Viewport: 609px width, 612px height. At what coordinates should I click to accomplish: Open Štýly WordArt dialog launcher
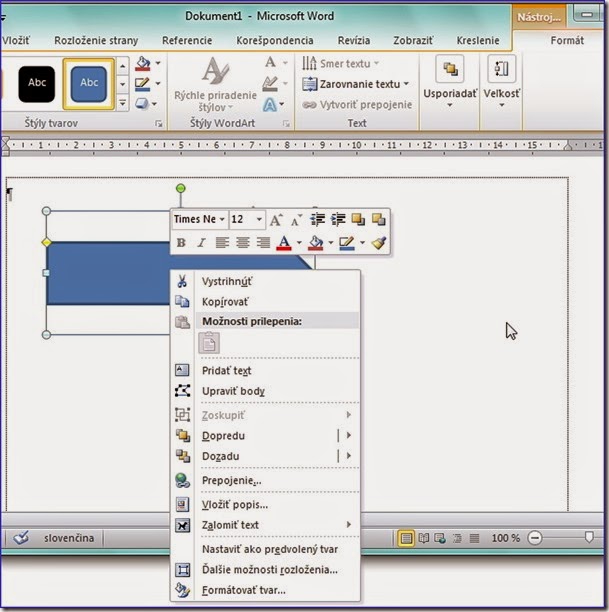(x=287, y=124)
